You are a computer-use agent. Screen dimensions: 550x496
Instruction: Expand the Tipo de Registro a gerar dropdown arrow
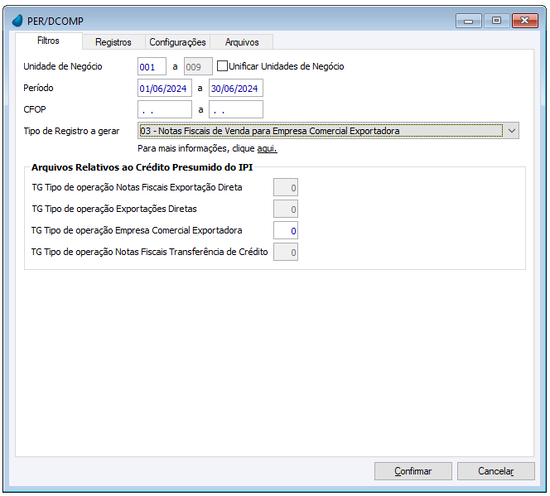point(511,131)
